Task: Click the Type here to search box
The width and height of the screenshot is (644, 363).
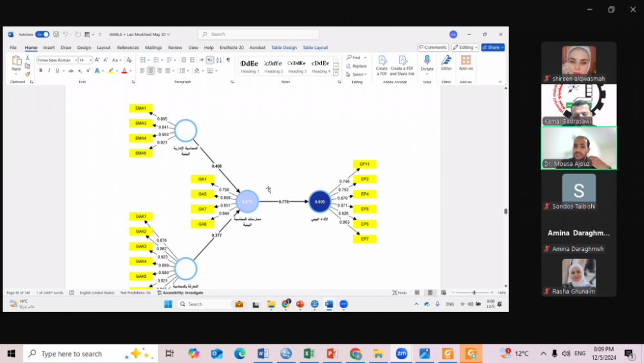Action: (90, 353)
